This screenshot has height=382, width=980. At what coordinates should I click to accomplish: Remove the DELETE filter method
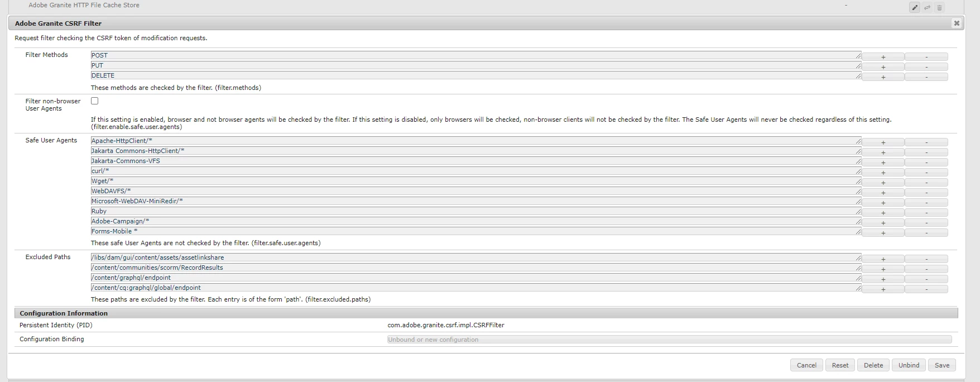click(926, 77)
